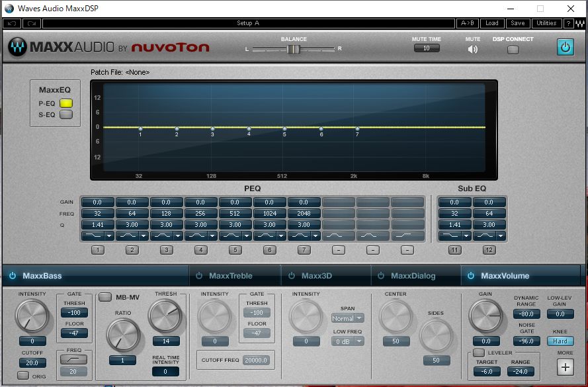Enable DSP Connect

click(x=513, y=49)
